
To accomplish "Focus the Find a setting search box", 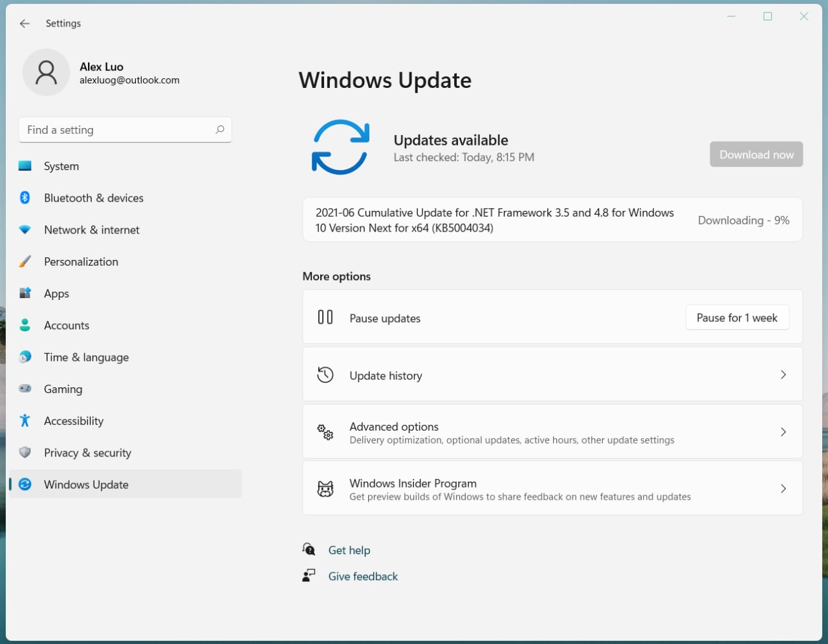I will 116,130.
